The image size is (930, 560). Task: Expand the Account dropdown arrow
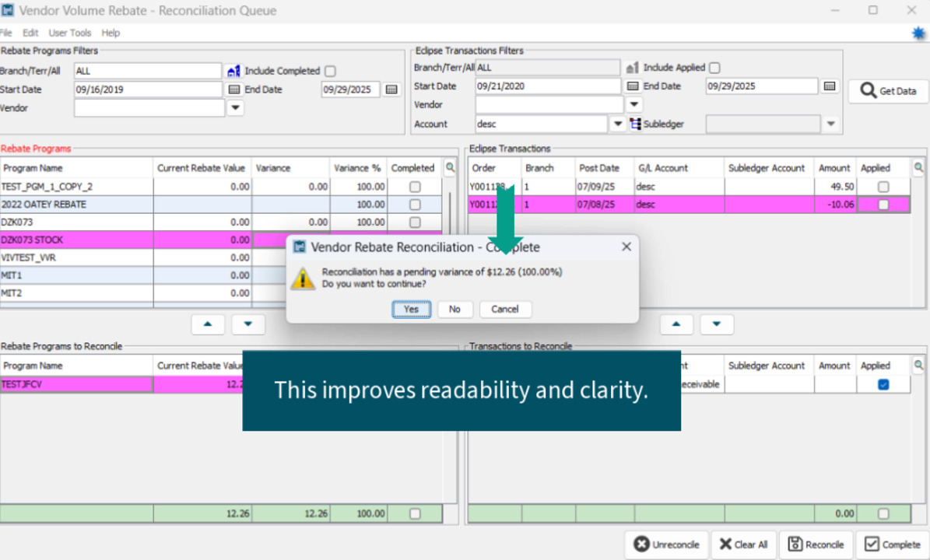coord(618,124)
